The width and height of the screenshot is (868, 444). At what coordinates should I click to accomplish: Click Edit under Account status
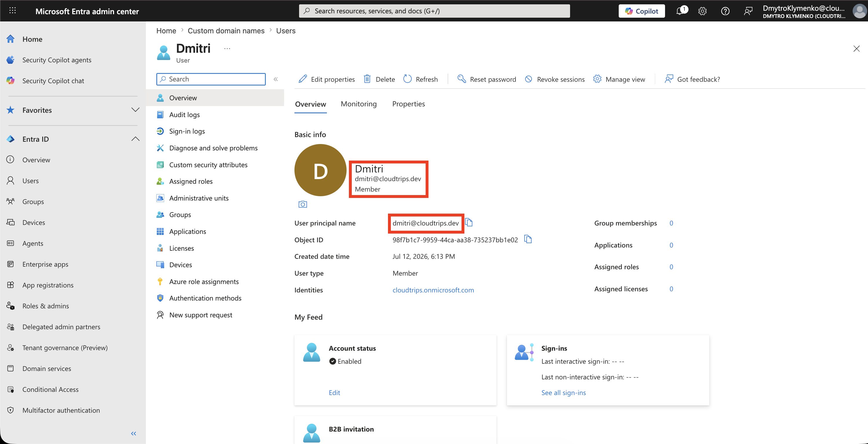(334, 393)
